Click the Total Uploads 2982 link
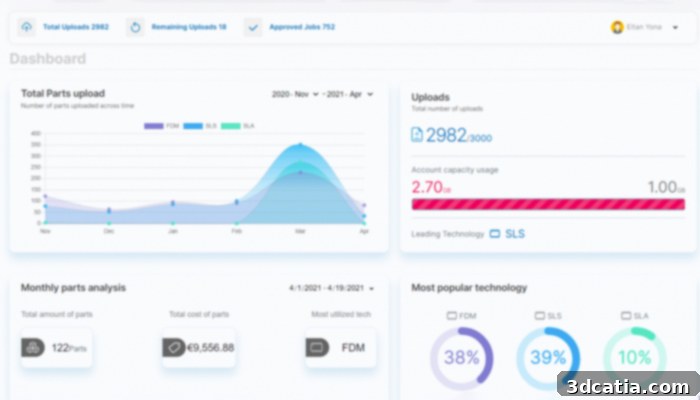 76,27
